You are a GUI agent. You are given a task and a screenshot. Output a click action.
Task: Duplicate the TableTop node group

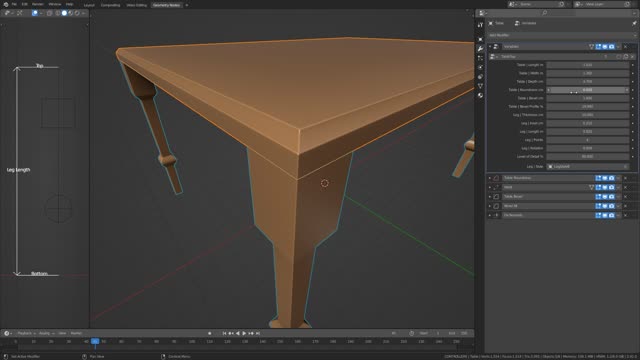click(626, 57)
